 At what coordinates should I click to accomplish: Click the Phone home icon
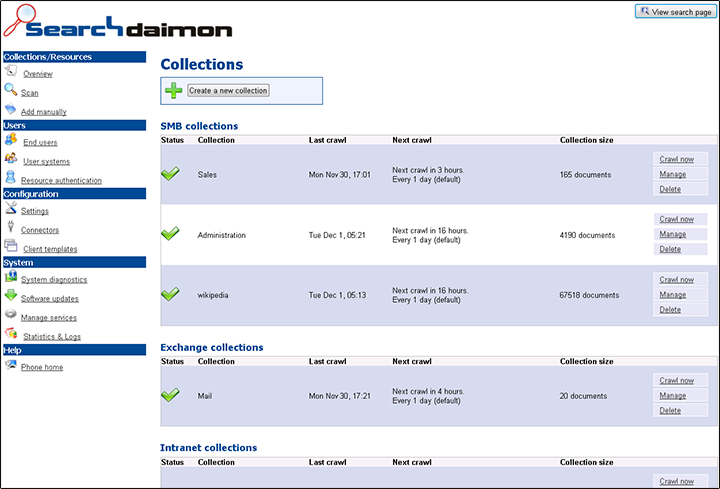click(11, 364)
